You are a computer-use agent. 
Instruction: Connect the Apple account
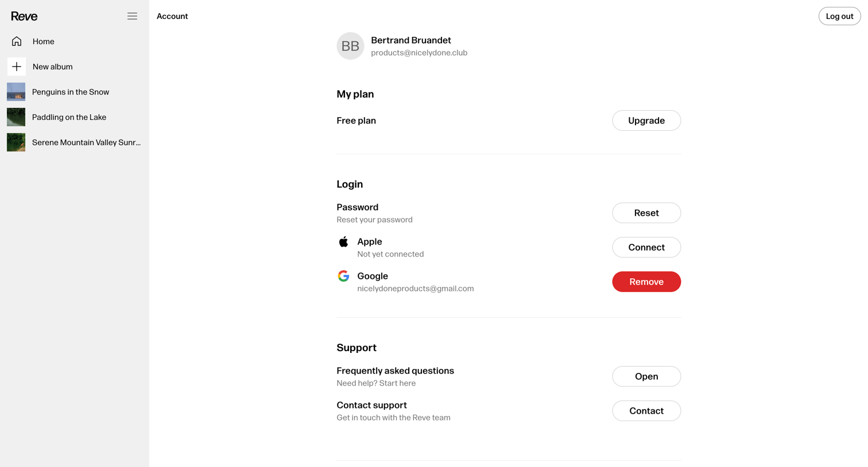(646, 247)
